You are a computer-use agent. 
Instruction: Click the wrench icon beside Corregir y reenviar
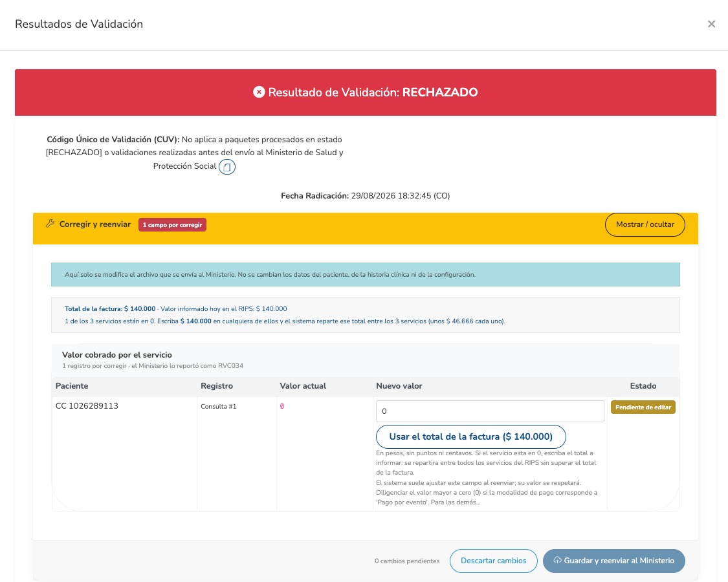pyautogui.click(x=50, y=224)
